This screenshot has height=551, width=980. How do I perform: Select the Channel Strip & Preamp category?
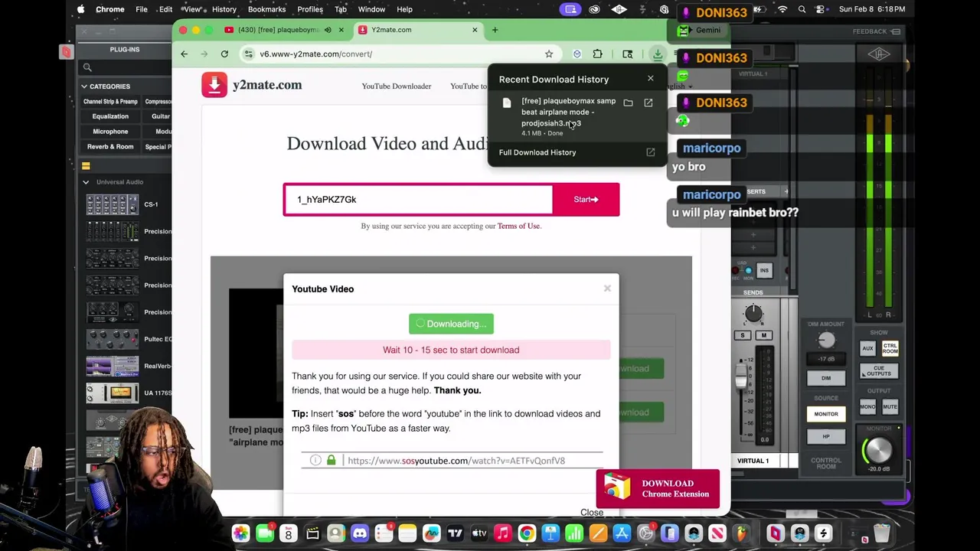(x=110, y=102)
